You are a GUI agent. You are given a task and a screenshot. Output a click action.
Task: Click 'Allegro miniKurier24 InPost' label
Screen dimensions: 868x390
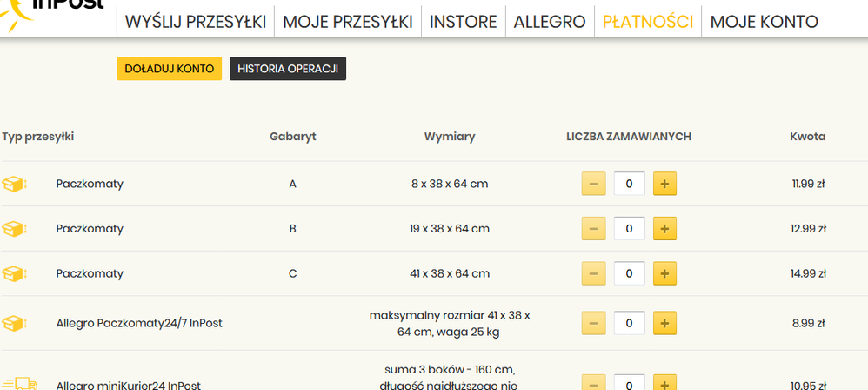point(129,386)
